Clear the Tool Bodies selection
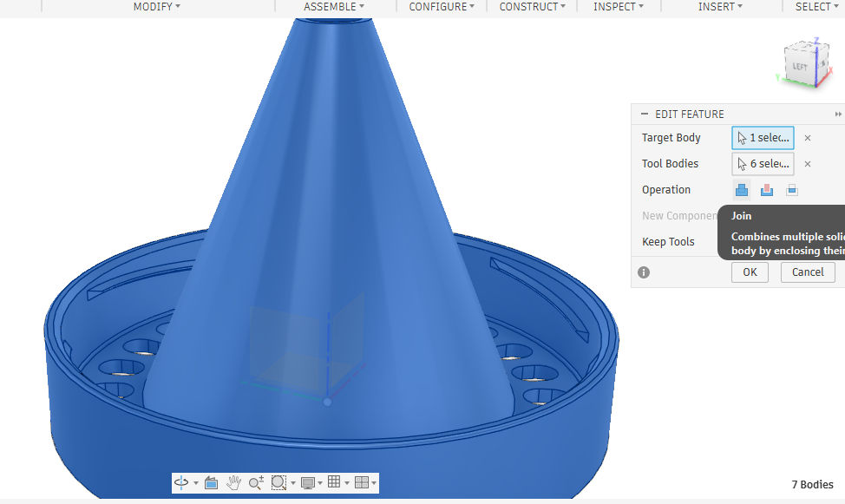845x504 pixels. pos(808,164)
